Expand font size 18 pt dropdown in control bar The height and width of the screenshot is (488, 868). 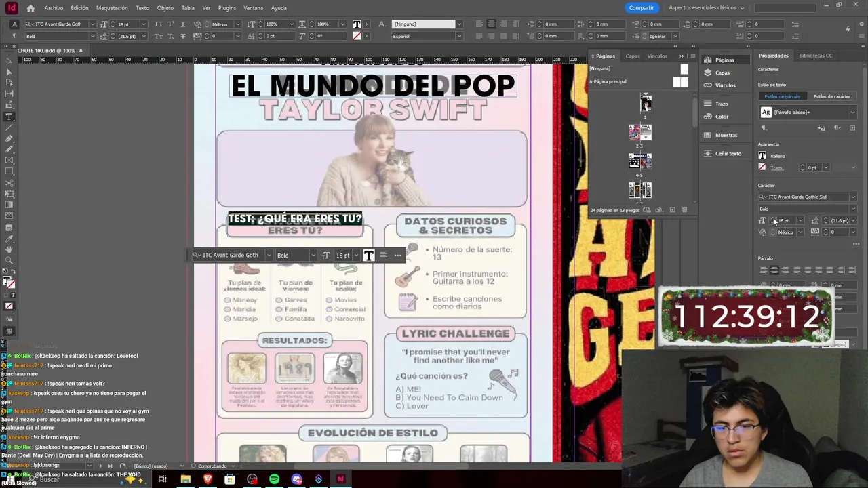pos(144,24)
